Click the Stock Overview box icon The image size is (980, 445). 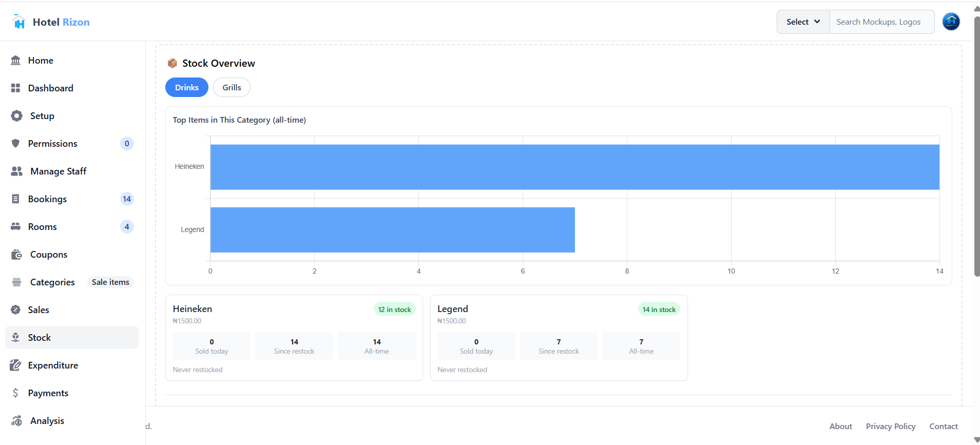coord(172,63)
